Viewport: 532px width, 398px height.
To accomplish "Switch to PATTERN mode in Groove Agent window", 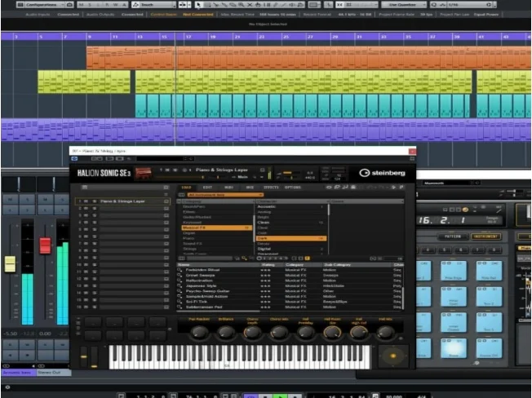I will (x=453, y=237).
